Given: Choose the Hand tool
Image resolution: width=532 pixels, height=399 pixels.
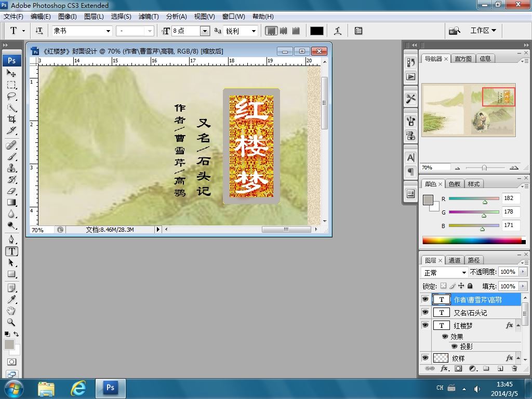Looking at the screenshot, I should [11, 311].
